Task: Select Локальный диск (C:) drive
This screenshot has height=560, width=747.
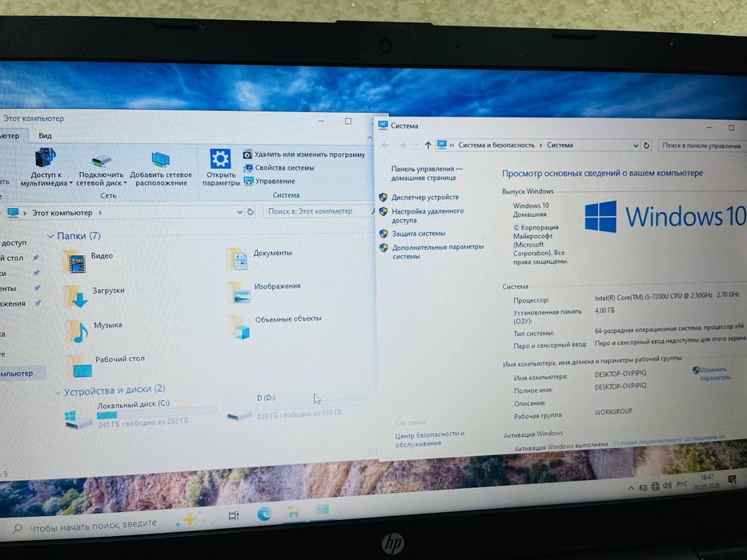Action: (141, 414)
